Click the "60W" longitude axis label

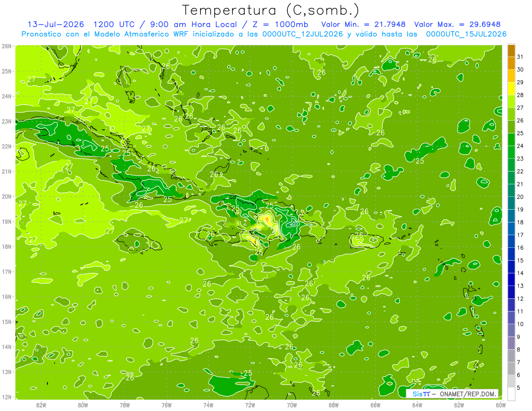[501, 405]
